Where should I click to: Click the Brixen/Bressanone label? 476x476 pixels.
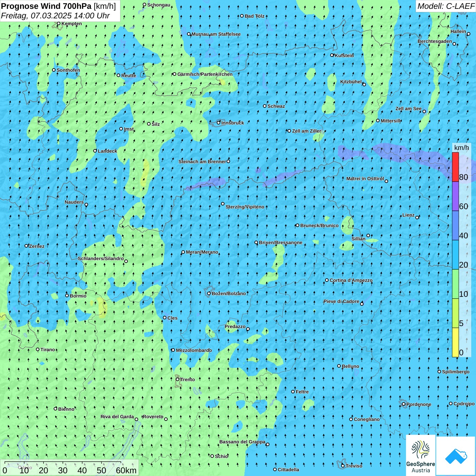coord(280,242)
